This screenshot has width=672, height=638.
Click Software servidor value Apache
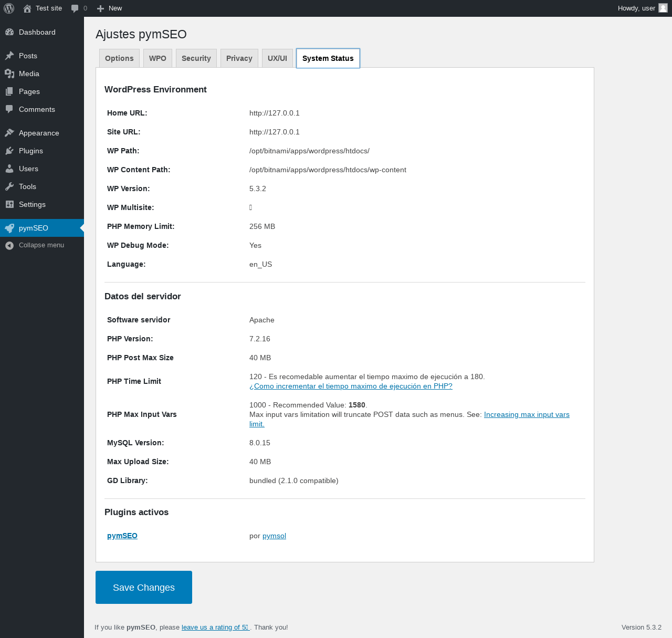(x=262, y=320)
